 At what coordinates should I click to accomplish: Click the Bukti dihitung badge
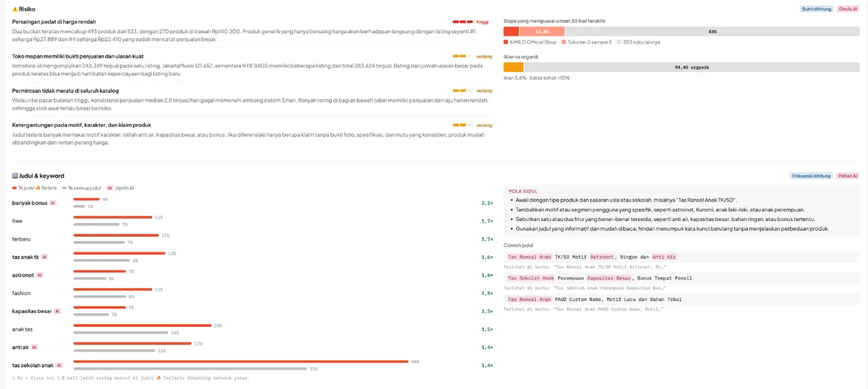[816, 9]
